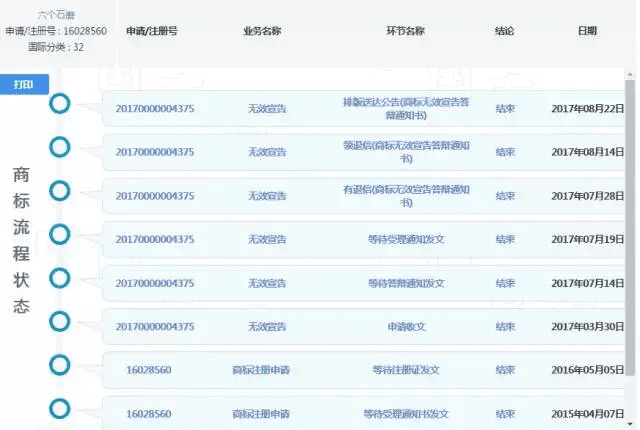Click 无效宣告 in the 2017年07月28日 row
The image size is (640, 430).
267,196
